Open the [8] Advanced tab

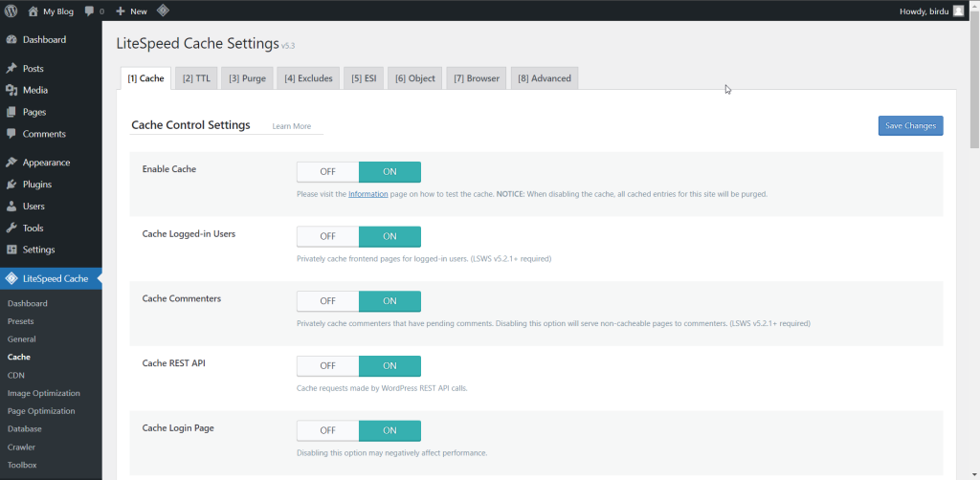[x=545, y=78]
